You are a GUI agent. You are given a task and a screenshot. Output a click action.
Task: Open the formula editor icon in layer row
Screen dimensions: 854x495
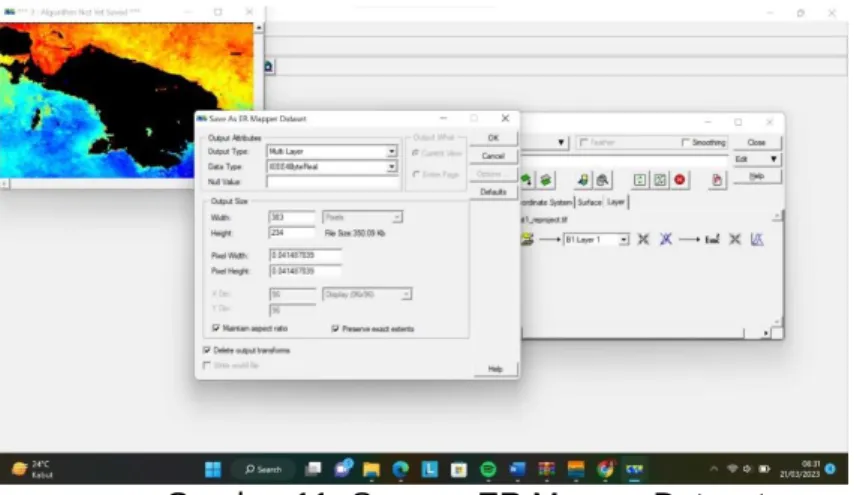pyautogui.click(x=712, y=239)
